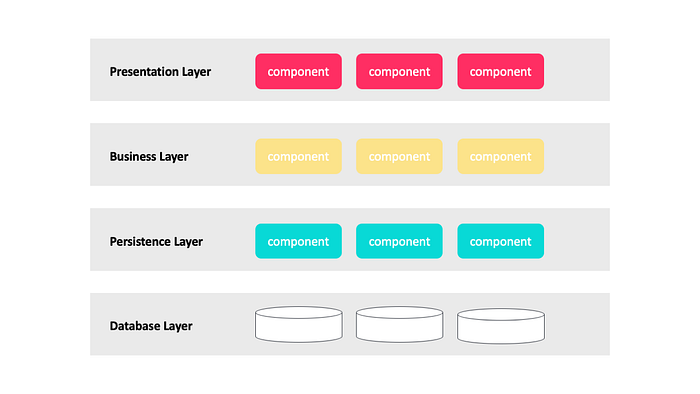Viewport: 700px width, 394px height.
Task: Click empty gray area right of the yellow Business components
Action: (577, 154)
